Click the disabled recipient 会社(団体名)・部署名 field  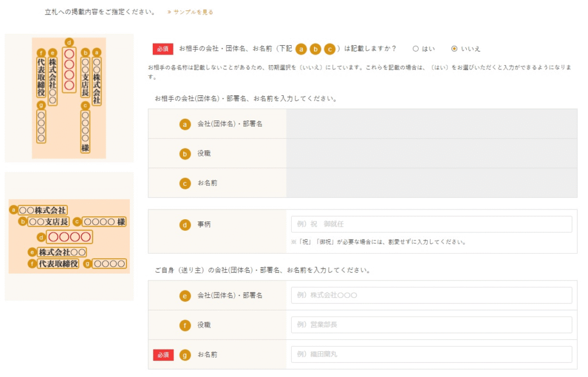pos(431,124)
